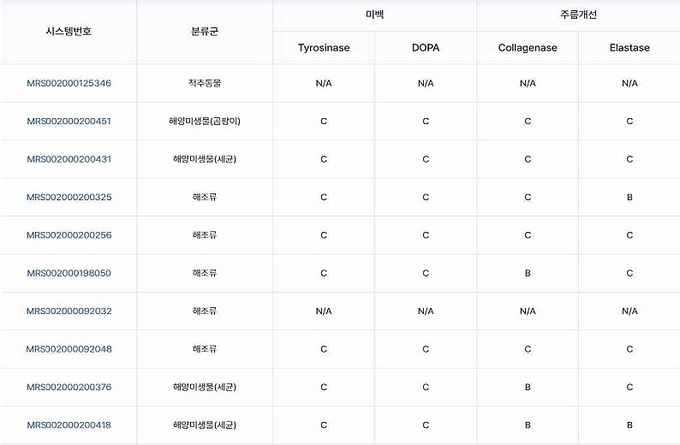Screen dimensions: 680x445
Task: Click the 주름개선 group header
Action: pos(579,15)
